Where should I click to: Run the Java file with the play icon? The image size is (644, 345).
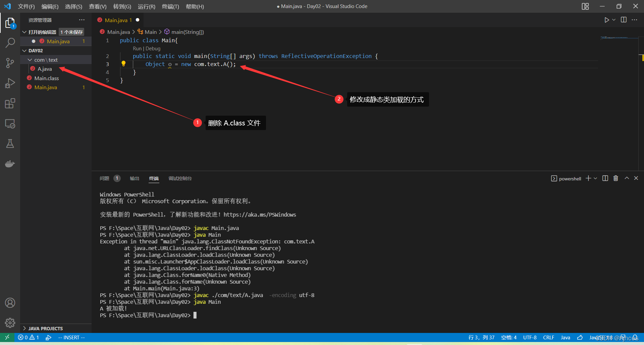pos(606,20)
